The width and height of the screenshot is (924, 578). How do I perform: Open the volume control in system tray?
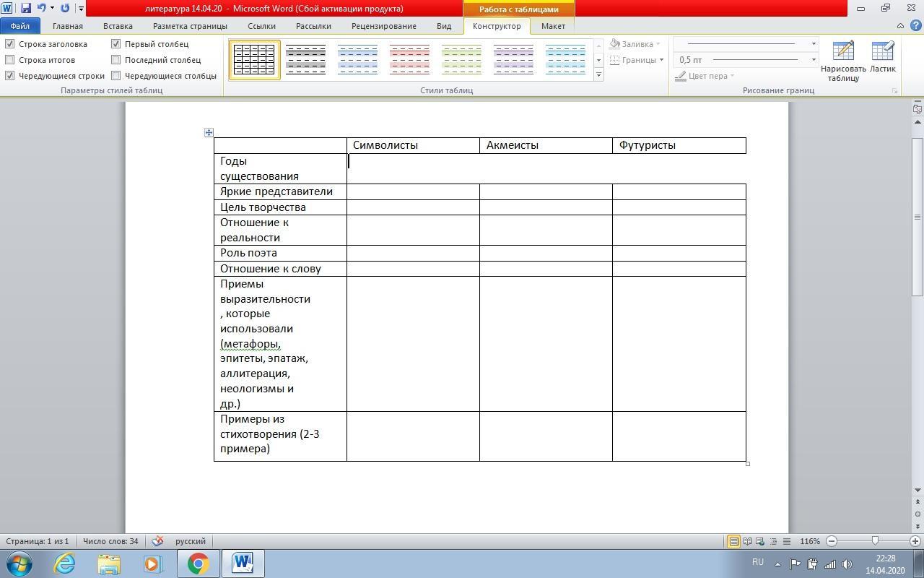847,564
